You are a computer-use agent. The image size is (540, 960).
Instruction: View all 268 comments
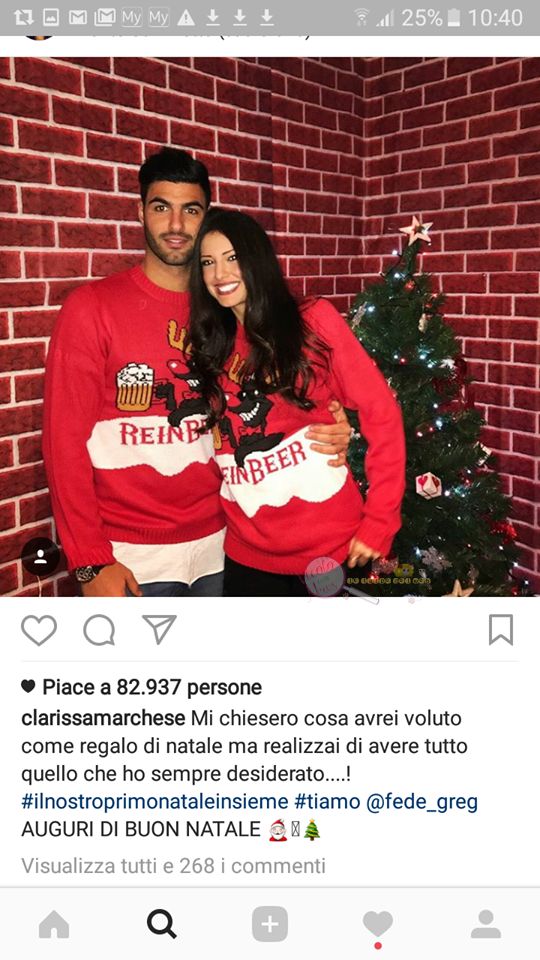[x=173, y=866]
